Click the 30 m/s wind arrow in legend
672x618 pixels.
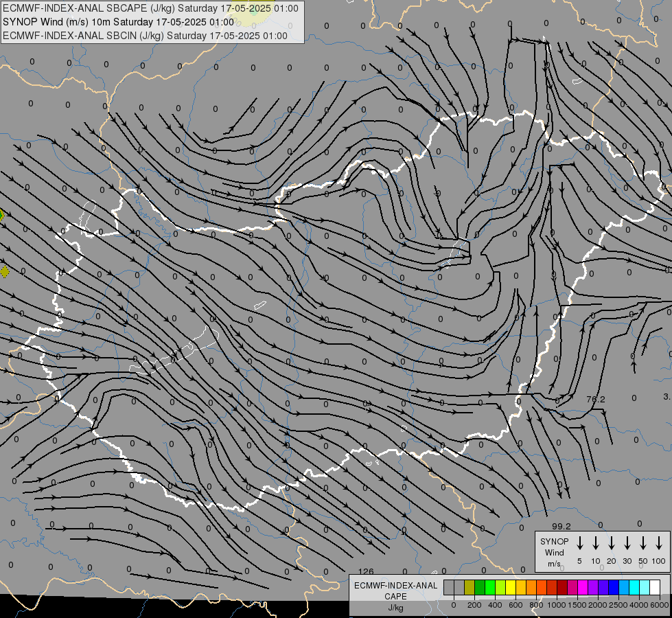(627, 543)
